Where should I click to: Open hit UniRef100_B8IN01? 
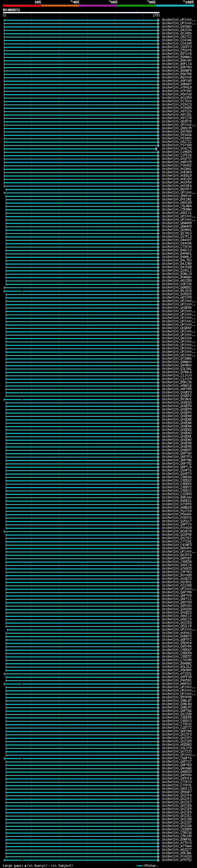pos(176,399)
